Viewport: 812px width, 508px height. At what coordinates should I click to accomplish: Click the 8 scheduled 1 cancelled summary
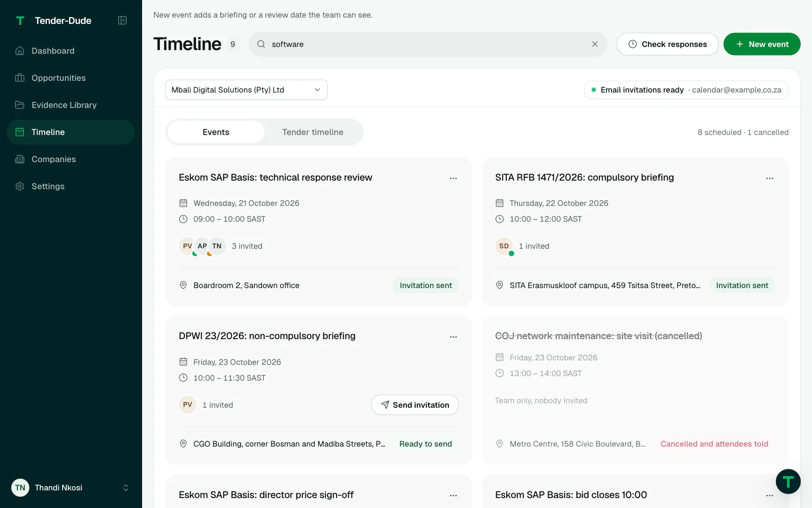click(743, 132)
